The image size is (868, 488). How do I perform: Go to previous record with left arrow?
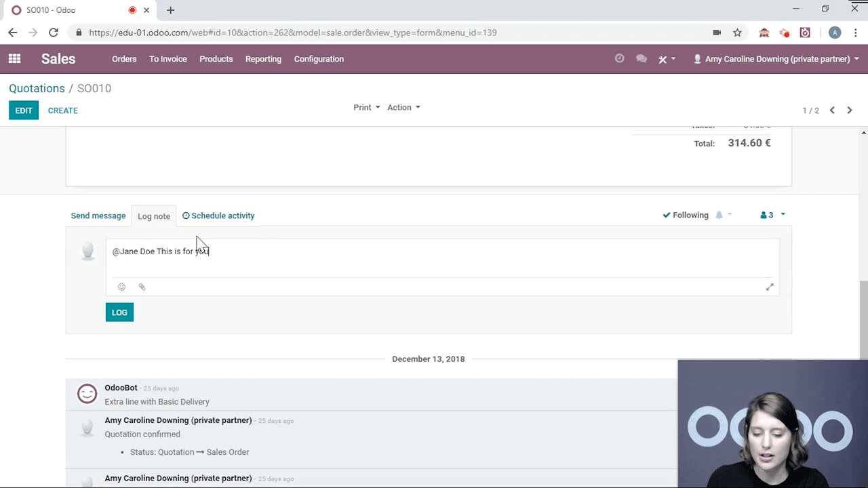click(832, 110)
